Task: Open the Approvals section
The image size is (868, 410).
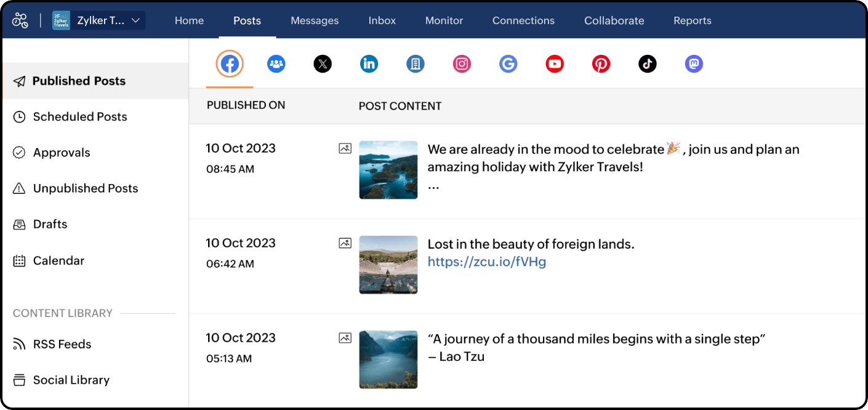Action: click(x=62, y=153)
